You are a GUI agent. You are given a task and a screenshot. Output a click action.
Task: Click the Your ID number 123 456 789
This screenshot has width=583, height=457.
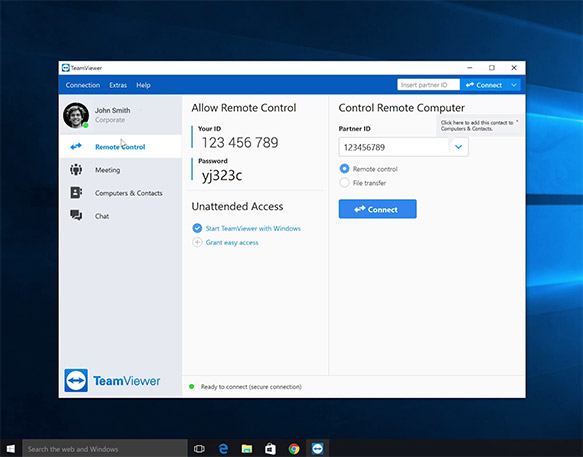click(x=240, y=142)
